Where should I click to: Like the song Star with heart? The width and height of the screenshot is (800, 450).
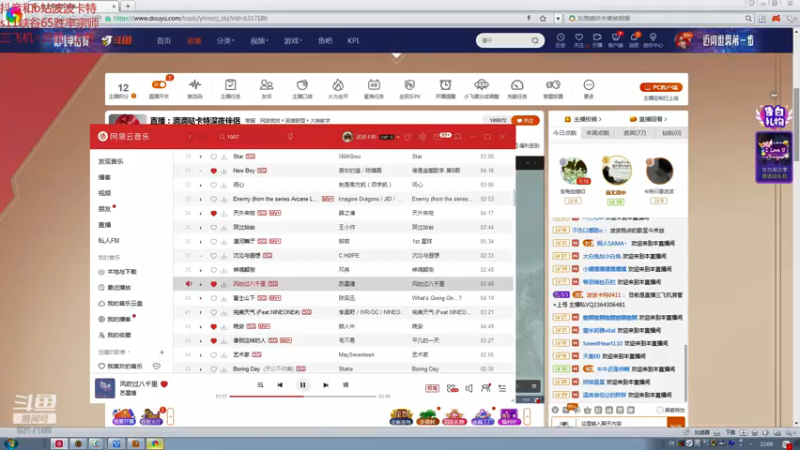[214, 157]
